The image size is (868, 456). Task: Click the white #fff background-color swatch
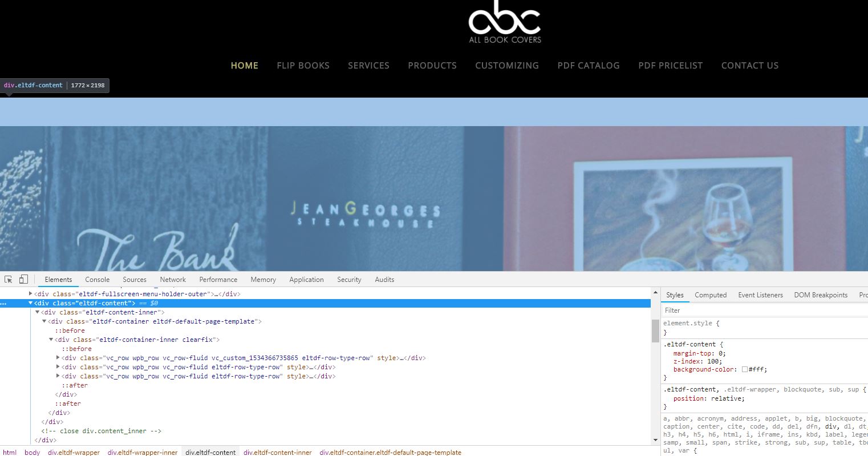pyautogui.click(x=744, y=369)
